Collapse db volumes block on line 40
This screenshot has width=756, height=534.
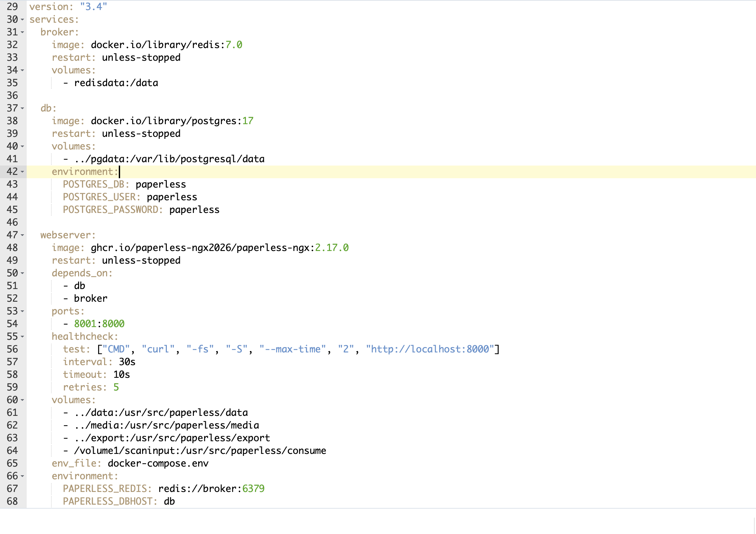pos(22,147)
